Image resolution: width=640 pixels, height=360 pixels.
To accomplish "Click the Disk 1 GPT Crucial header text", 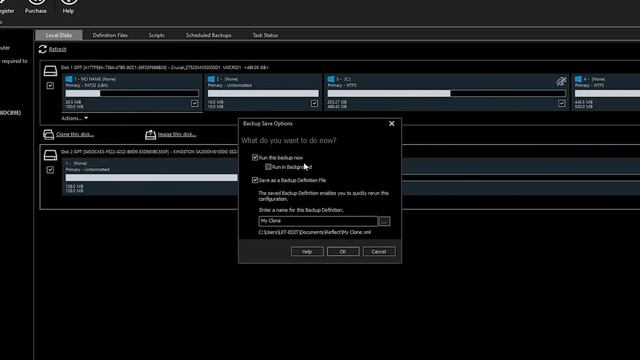I will click(165, 67).
